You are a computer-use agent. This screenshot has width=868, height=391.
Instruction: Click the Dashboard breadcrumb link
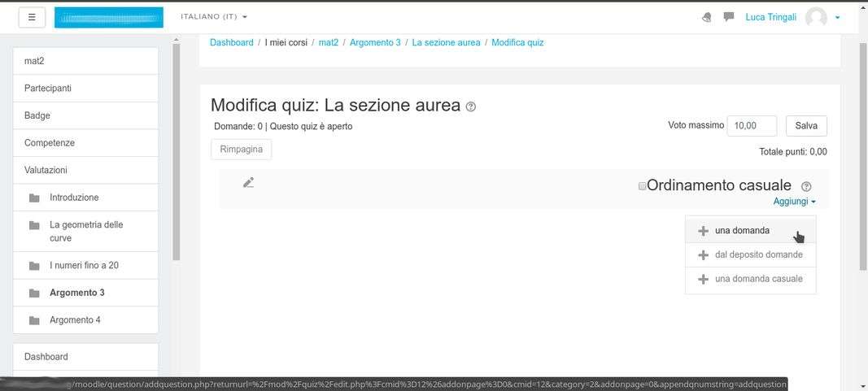[x=231, y=42]
